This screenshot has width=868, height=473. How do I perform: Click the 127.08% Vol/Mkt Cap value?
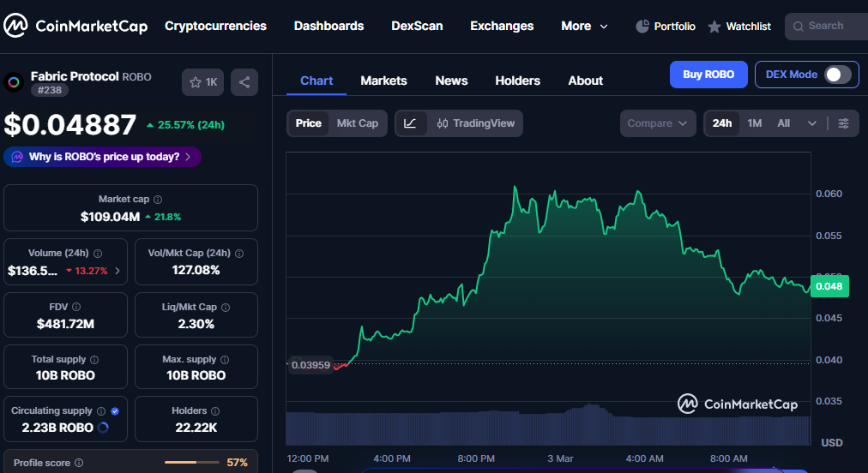click(196, 270)
